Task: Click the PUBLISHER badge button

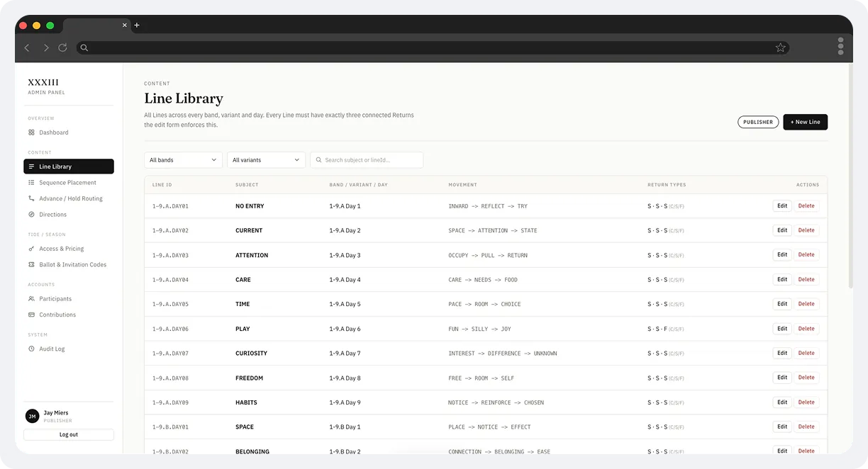Action: click(758, 122)
